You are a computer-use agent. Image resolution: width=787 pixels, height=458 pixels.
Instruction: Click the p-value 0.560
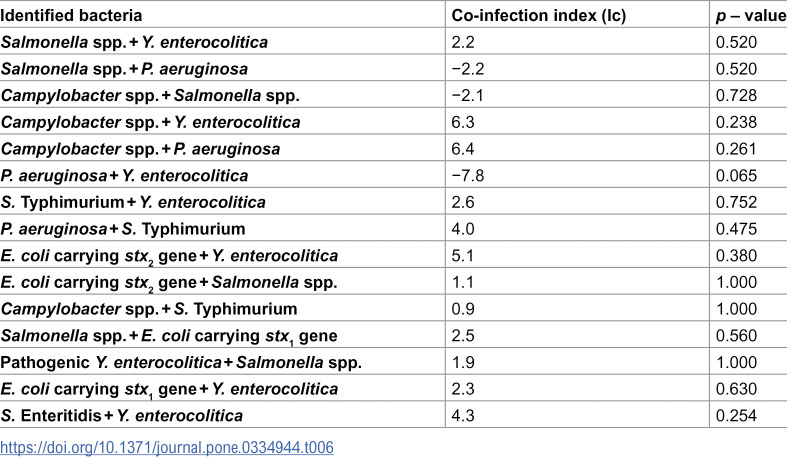pyautogui.click(x=736, y=336)
